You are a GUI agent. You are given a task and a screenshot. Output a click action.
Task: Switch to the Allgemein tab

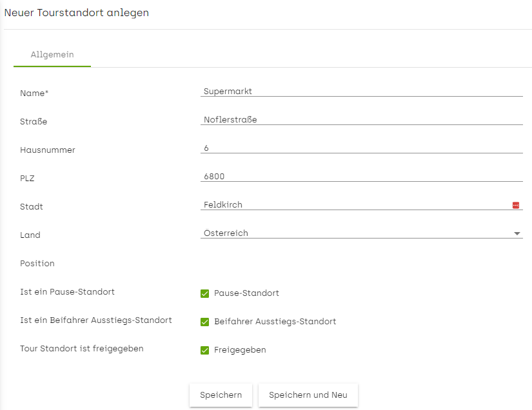(52, 55)
